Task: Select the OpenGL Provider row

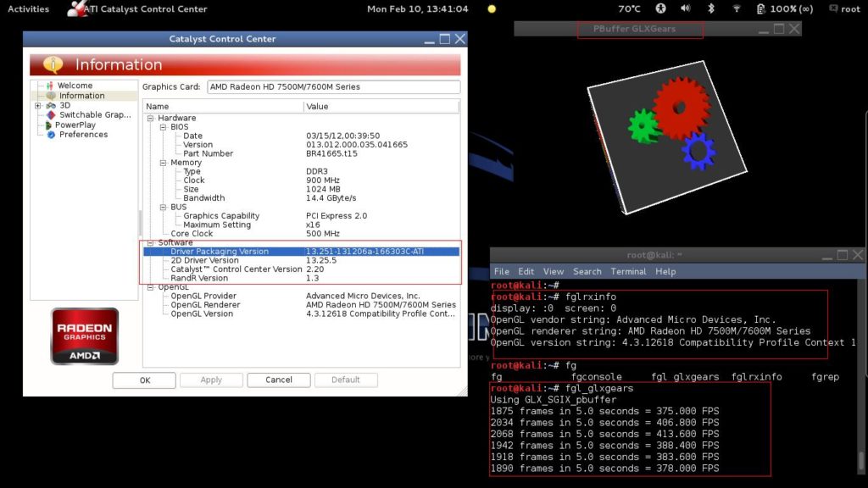Action: click(x=301, y=296)
